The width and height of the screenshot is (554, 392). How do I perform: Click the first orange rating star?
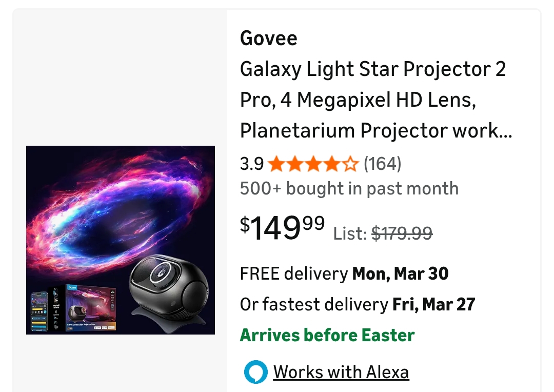pos(276,164)
